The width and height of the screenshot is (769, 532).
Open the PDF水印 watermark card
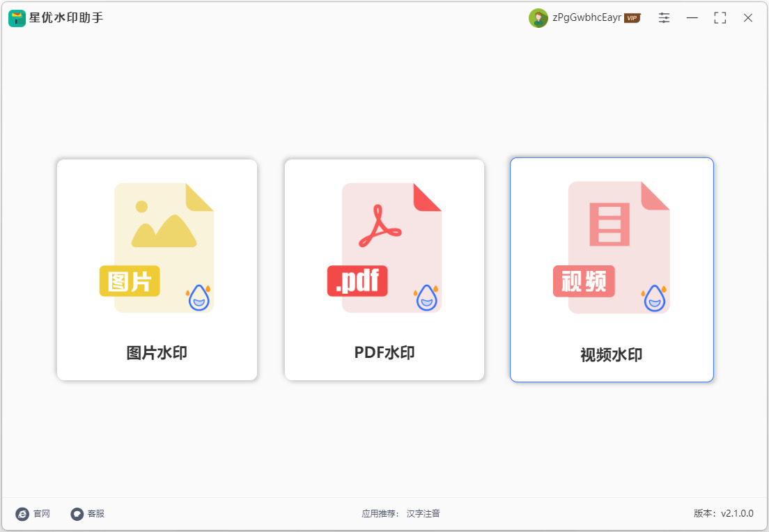pos(384,269)
